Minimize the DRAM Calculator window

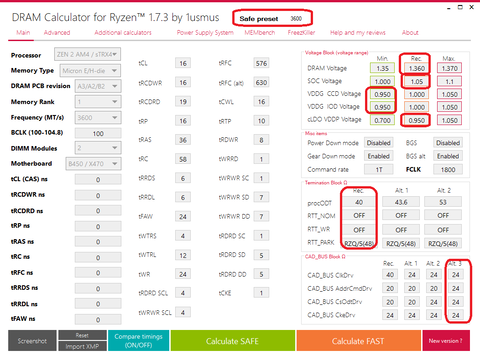(x=449, y=8)
